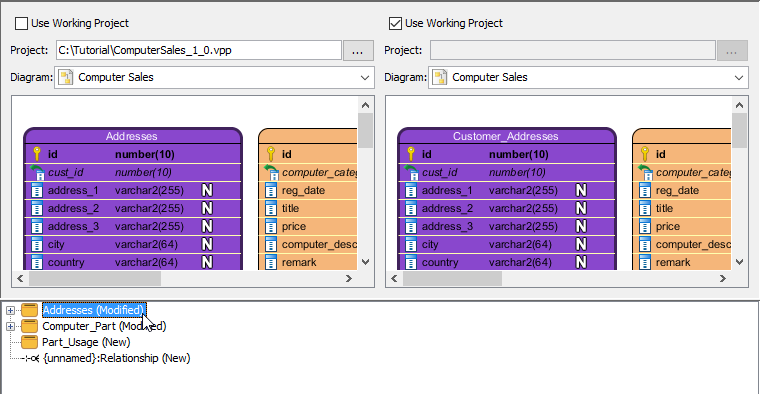Check left Use Working Project checkbox
760x394 pixels.
pyautogui.click(x=21, y=23)
